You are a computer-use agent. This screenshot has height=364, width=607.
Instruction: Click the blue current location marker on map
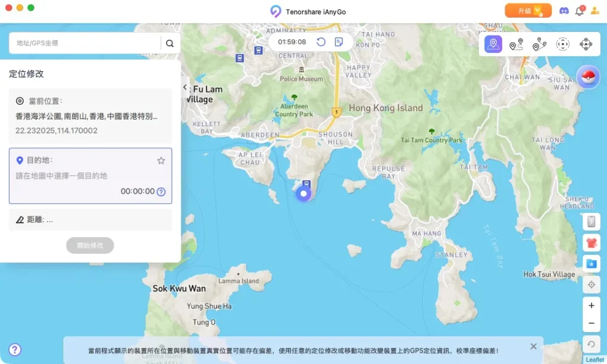[303, 194]
